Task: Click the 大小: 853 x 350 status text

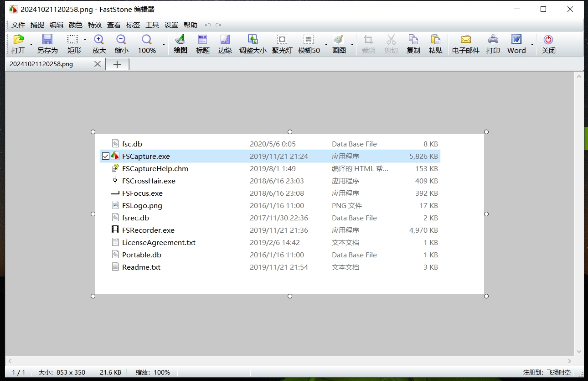Action: [x=62, y=372]
